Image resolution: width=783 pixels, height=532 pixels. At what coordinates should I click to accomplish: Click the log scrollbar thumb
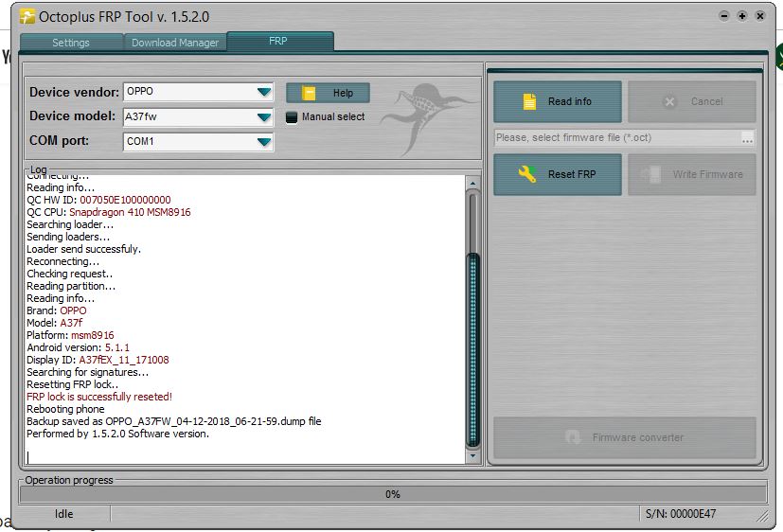[x=472, y=349]
